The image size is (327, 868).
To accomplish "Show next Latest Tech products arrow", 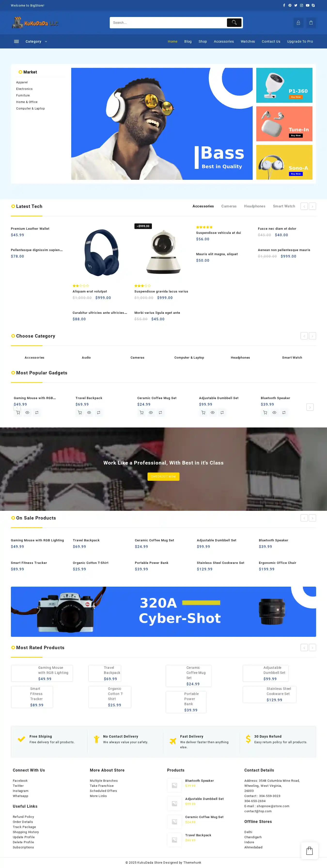I will (x=312, y=206).
